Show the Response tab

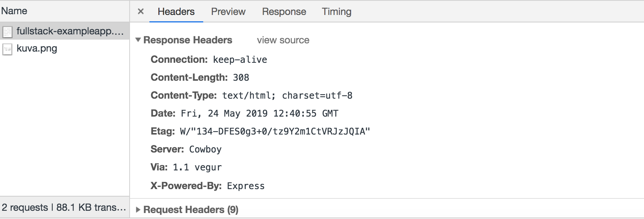pyautogui.click(x=284, y=12)
